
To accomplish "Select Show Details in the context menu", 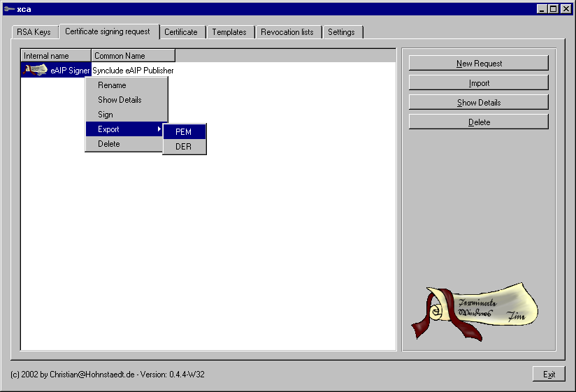I will click(120, 100).
